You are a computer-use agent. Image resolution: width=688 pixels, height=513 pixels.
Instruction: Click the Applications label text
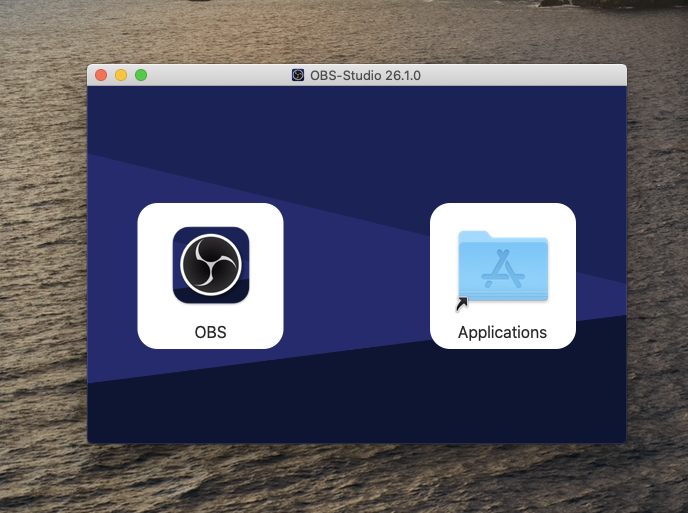point(502,333)
